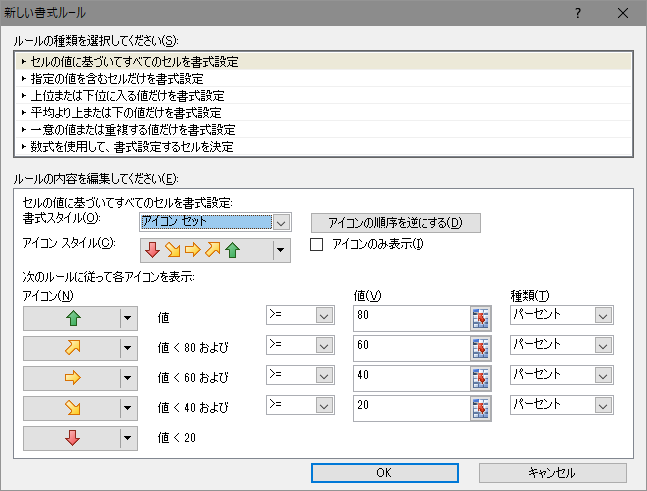This screenshot has width=647, height=491.
Task: Click the キャンセル button
Action: coord(553,473)
